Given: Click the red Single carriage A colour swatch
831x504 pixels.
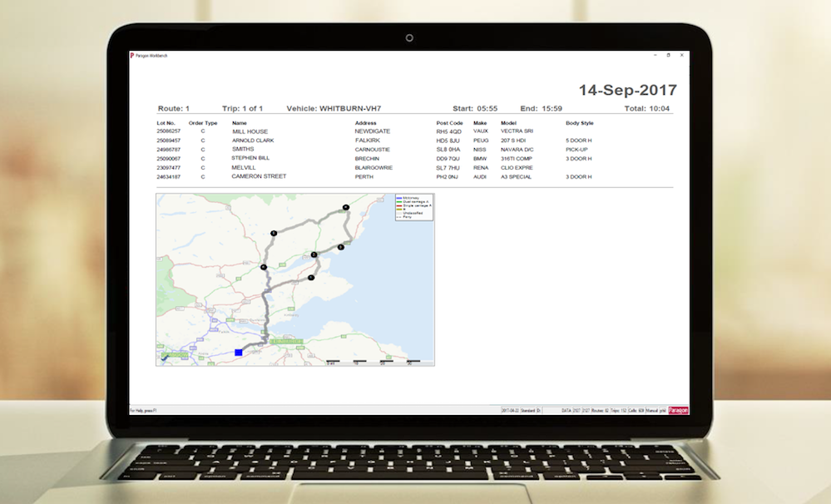Looking at the screenshot, I should [x=400, y=205].
